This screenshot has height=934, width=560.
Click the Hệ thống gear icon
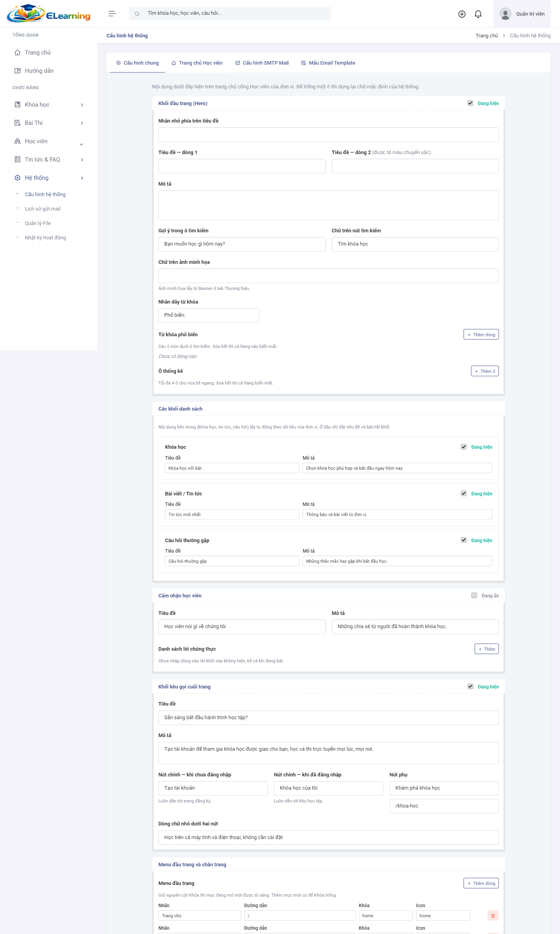click(x=17, y=178)
